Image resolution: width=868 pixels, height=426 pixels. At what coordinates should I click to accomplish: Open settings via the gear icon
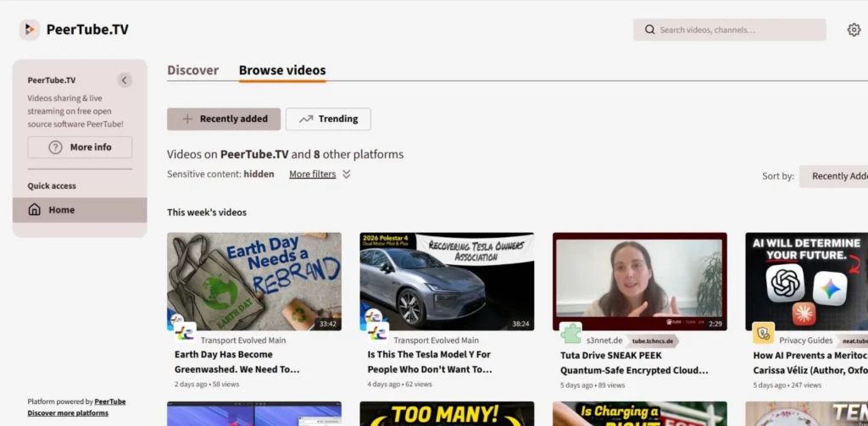854,30
